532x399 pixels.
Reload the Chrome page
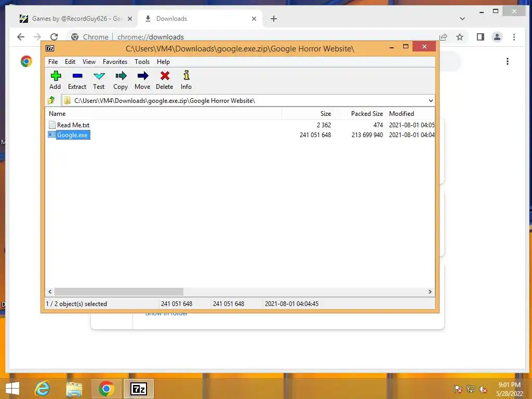[54, 37]
